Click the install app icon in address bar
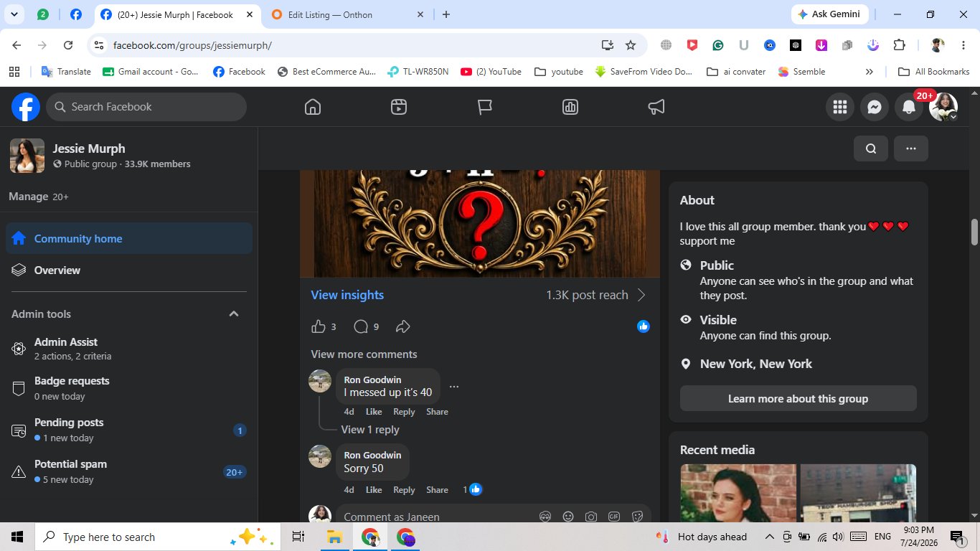This screenshot has height=551, width=980. pos(608,45)
